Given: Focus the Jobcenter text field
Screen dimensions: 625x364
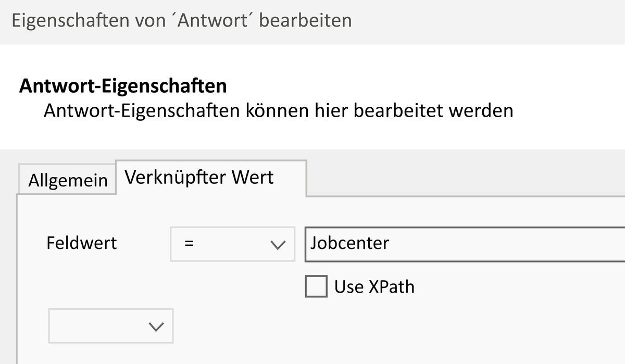Looking at the screenshot, I should coord(464,243).
